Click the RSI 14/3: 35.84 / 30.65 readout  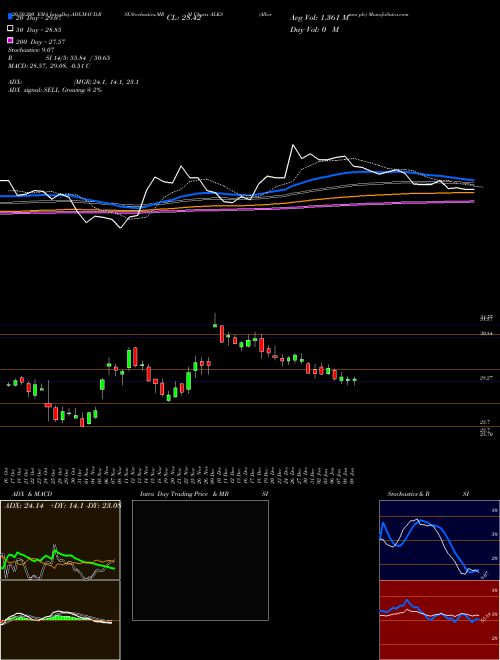[x=59, y=58]
